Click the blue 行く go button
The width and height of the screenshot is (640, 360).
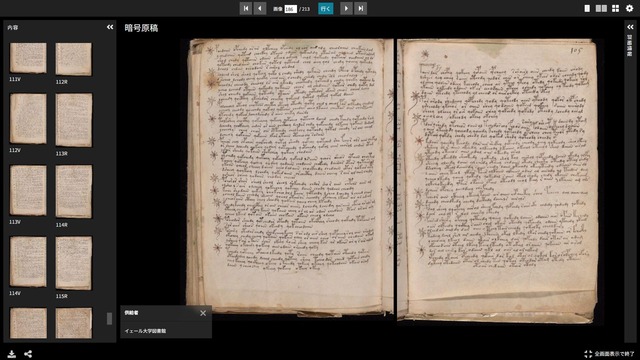point(326,9)
